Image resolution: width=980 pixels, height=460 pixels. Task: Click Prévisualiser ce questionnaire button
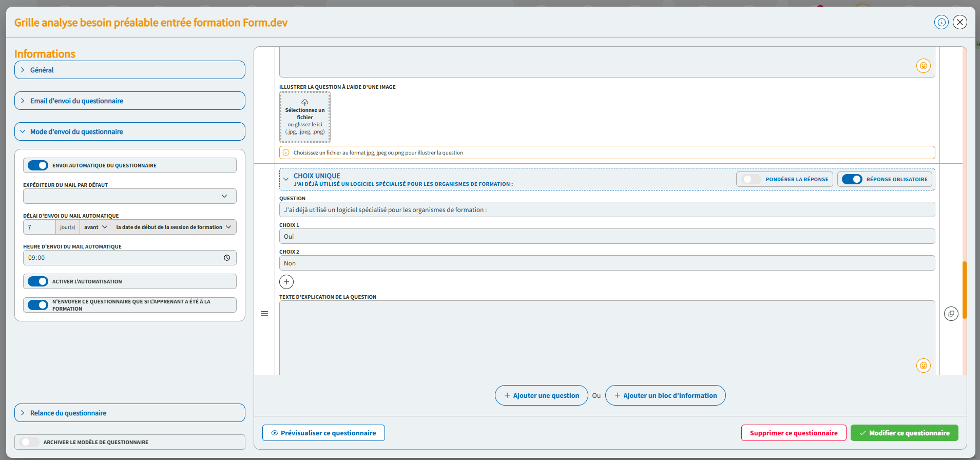click(323, 433)
